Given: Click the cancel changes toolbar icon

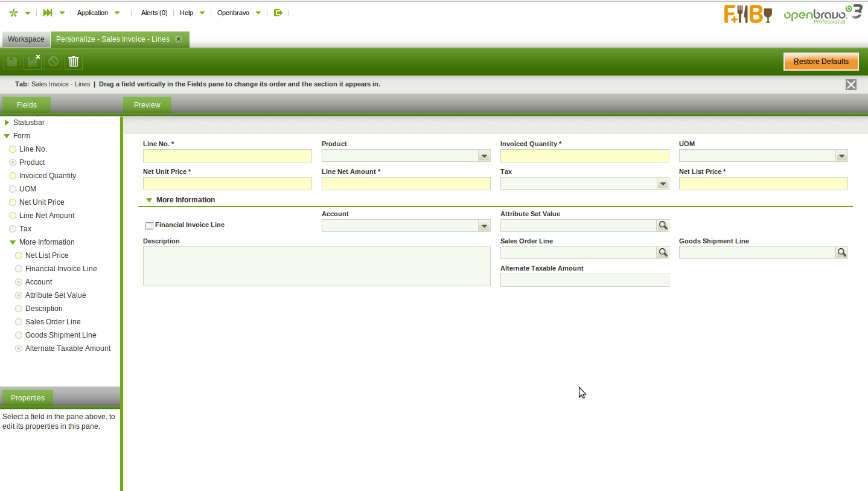Looking at the screenshot, I should [x=53, y=62].
